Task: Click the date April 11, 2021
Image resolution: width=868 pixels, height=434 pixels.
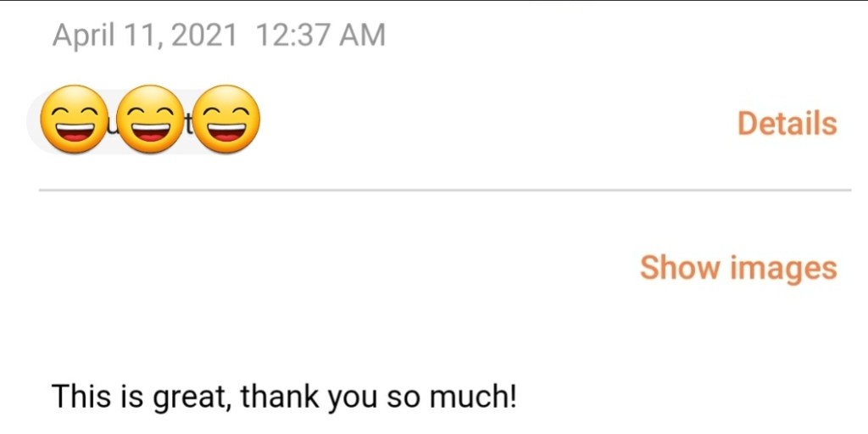Action: pos(144,36)
